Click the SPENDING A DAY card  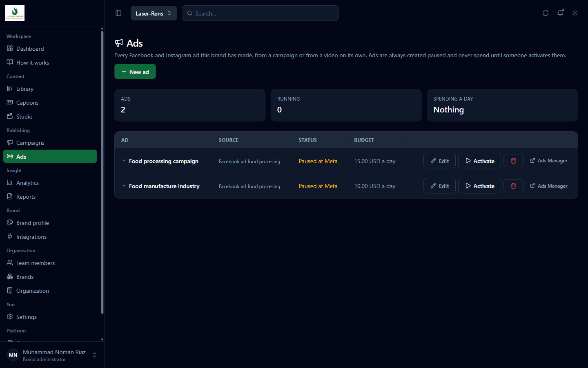pyautogui.click(x=502, y=105)
